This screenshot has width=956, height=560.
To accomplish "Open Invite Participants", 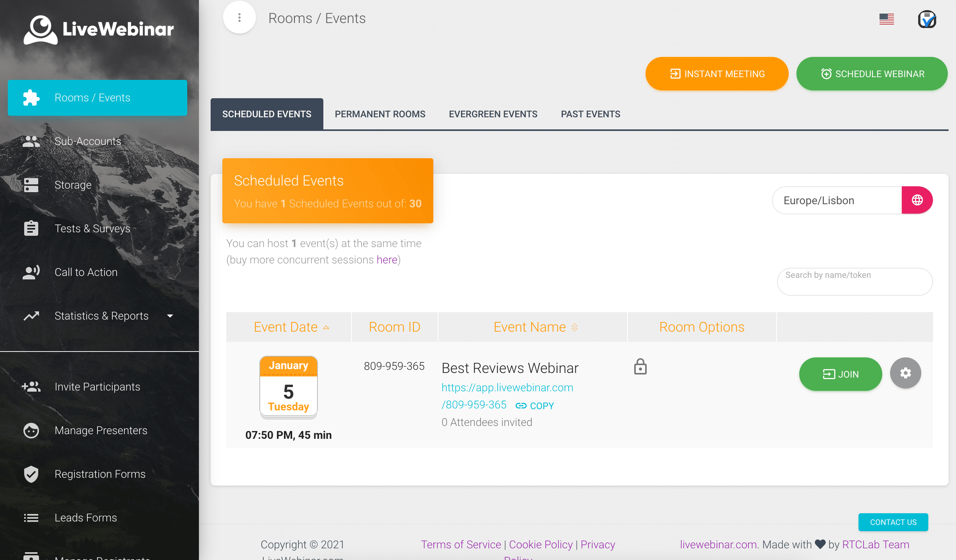I will [98, 387].
